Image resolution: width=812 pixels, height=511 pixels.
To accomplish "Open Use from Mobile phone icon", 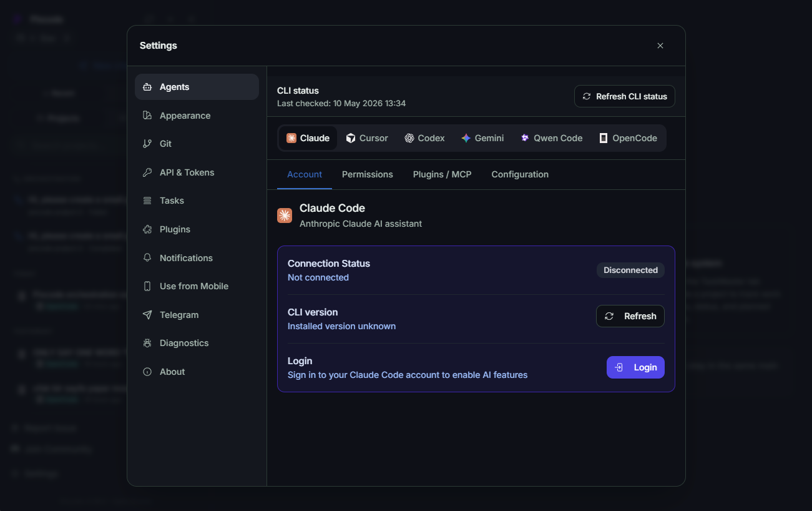I will click(x=147, y=286).
